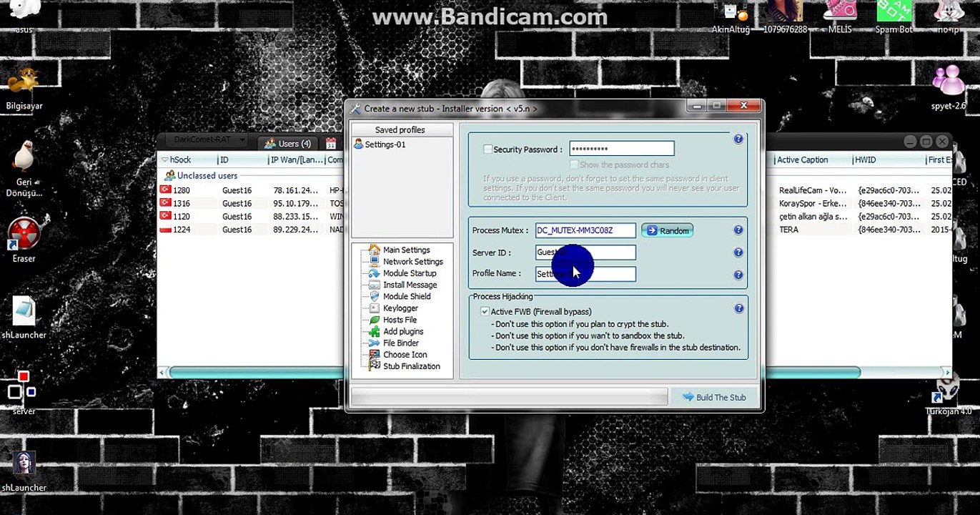Click the RealLifeCam - Vo... caption cell
The height and width of the screenshot is (515, 980).
(813, 190)
